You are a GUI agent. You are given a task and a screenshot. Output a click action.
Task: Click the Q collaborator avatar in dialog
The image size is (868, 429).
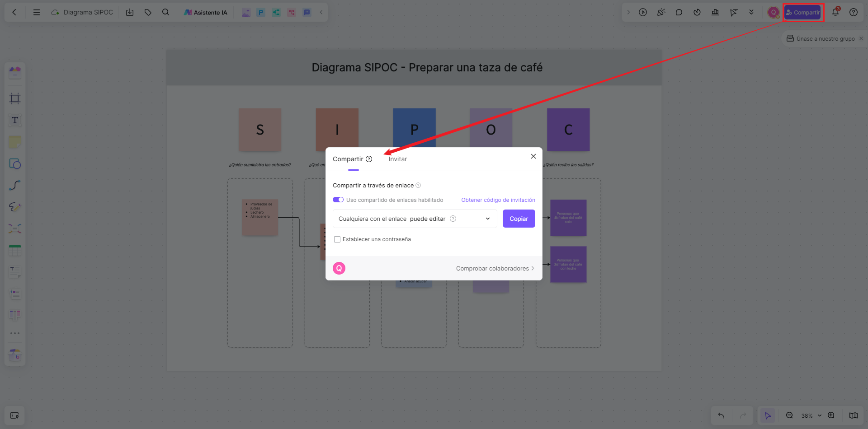click(339, 268)
